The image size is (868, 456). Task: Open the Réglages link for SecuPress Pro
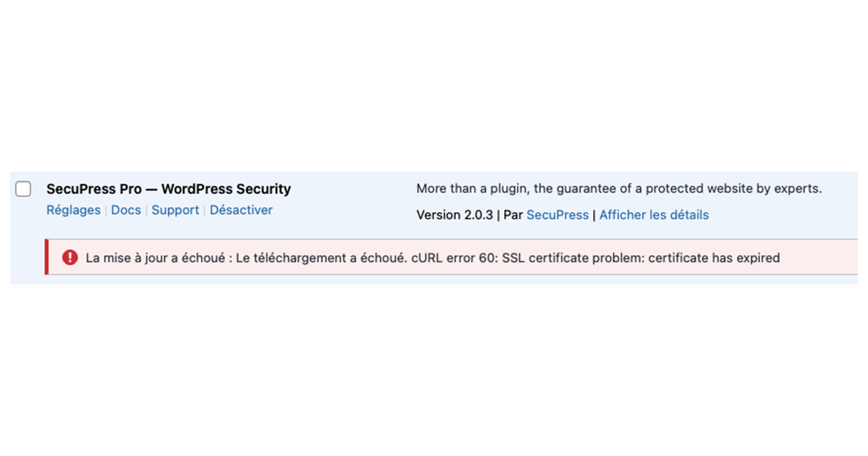point(73,210)
